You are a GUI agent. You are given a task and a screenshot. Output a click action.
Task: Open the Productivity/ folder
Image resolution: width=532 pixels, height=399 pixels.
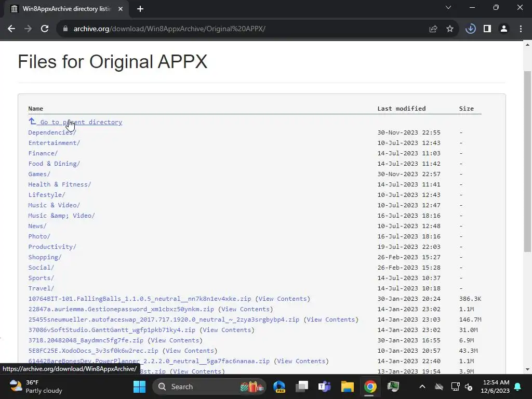[52, 247]
